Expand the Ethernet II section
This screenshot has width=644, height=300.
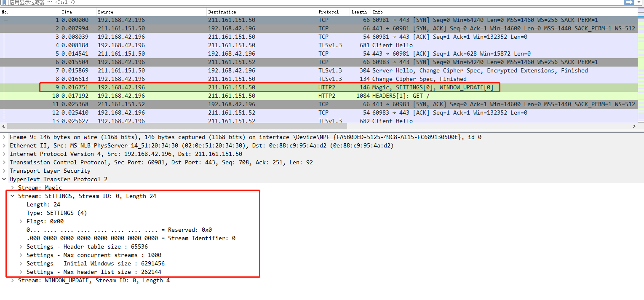(x=3, y=145)
